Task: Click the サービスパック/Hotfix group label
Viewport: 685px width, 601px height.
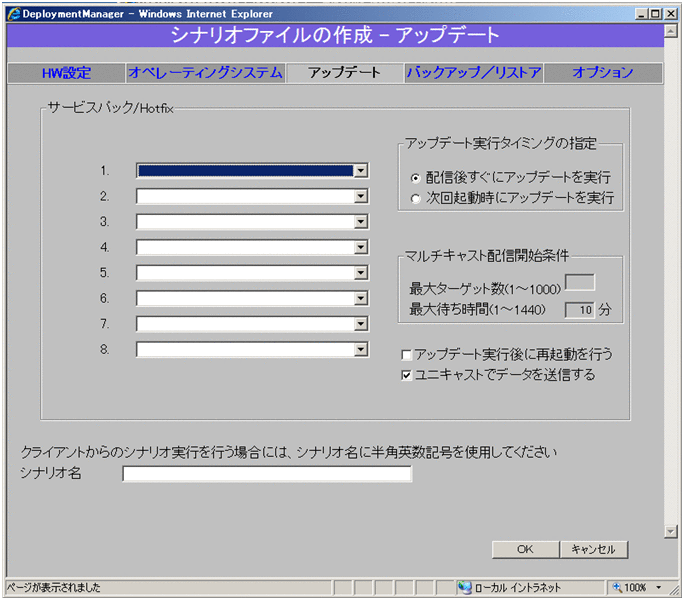Action: (111, 108)
